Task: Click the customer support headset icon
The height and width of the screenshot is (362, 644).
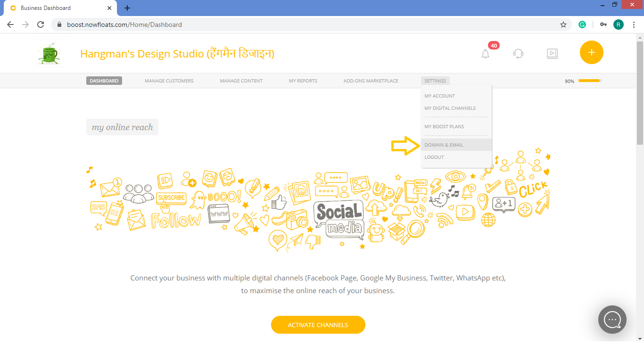Action: tap(518, 53)
